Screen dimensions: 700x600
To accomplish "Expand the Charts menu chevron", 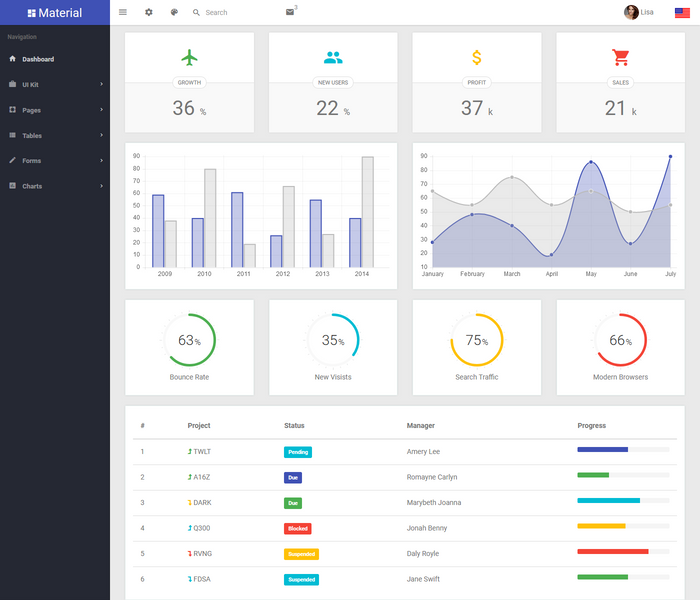I will (x=102, y=186).
